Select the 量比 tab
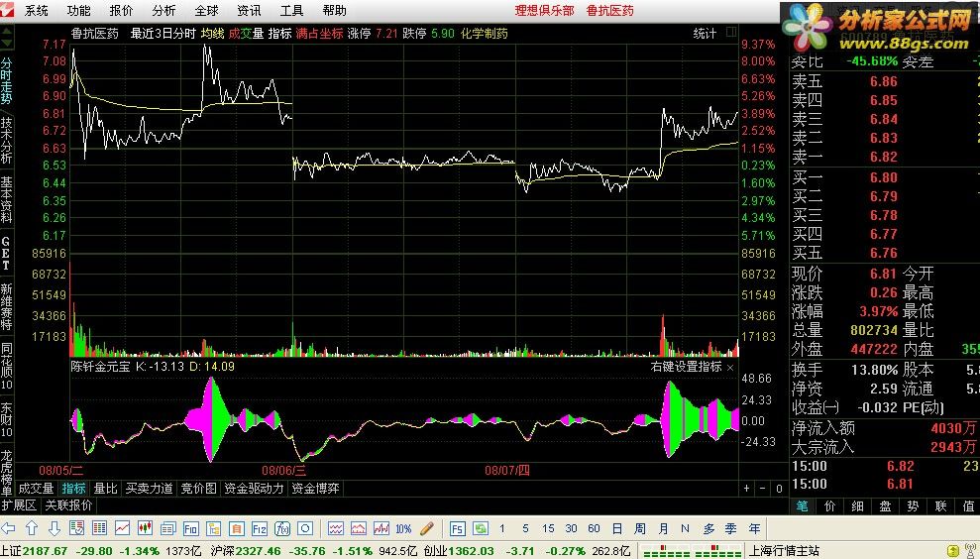 pos(105,489)
